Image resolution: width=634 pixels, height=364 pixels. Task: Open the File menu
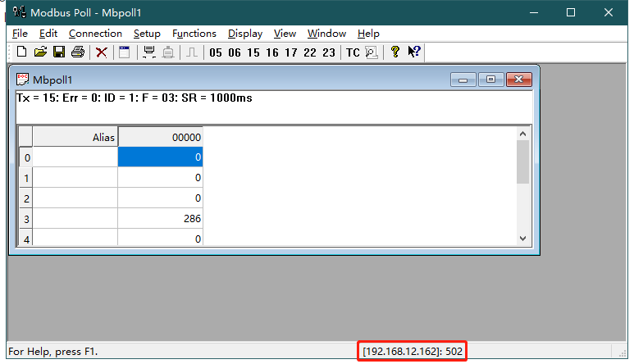(x=20, y=34)
